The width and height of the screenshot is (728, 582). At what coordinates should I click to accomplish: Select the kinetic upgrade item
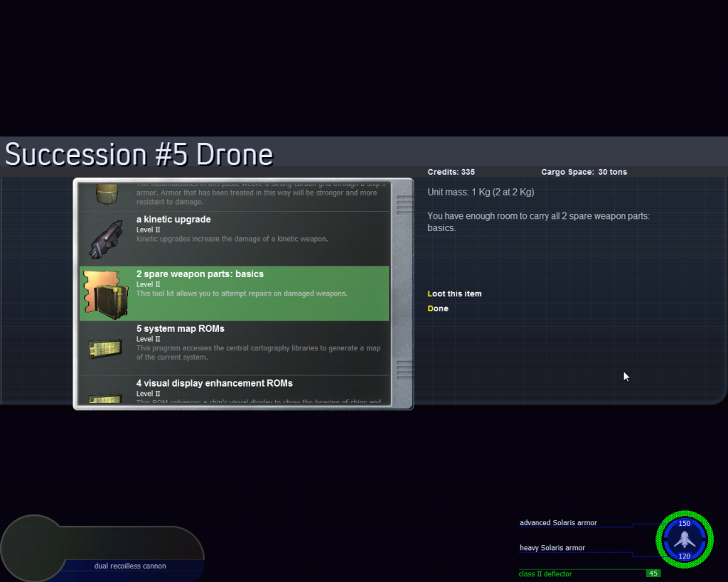pos(234,239)
